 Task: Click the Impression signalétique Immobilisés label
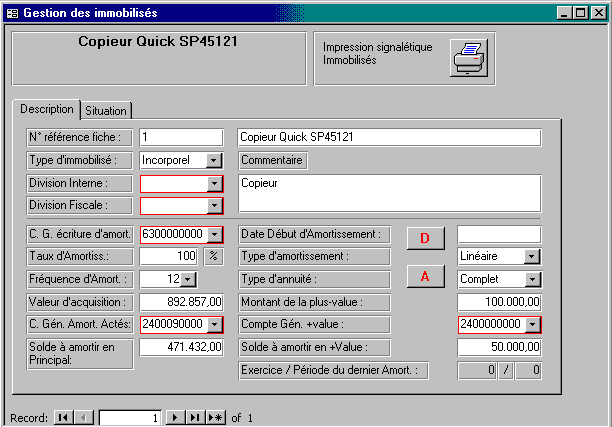point(377,53)
